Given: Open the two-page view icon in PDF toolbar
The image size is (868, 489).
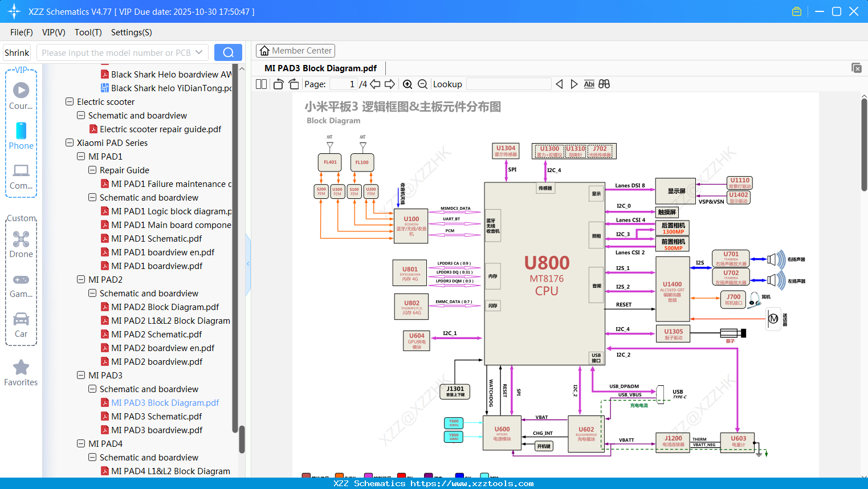Looking at the screenshot, I should [260, 84].
